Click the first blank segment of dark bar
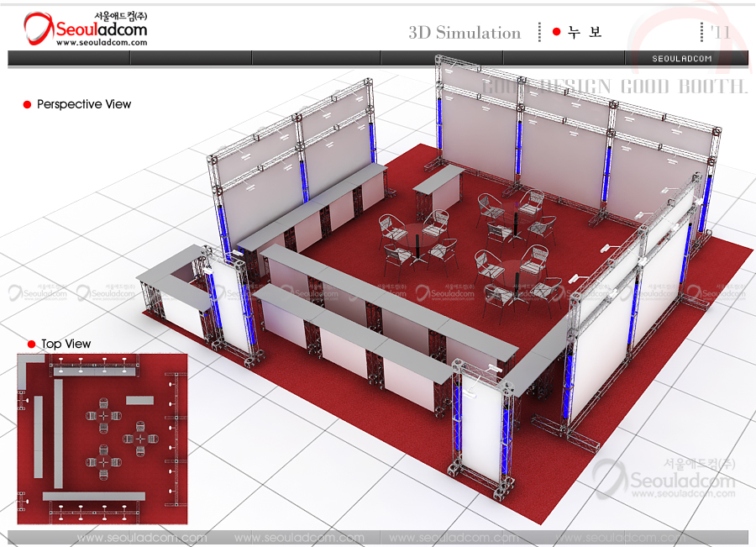 click(x=69, y=58)
